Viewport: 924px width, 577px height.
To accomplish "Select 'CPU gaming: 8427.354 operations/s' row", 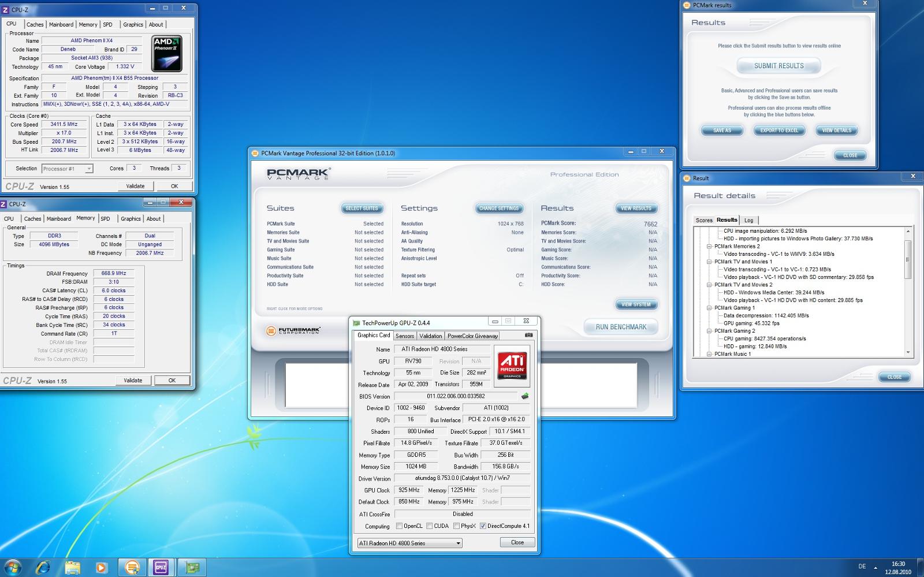I will [765, 338].
